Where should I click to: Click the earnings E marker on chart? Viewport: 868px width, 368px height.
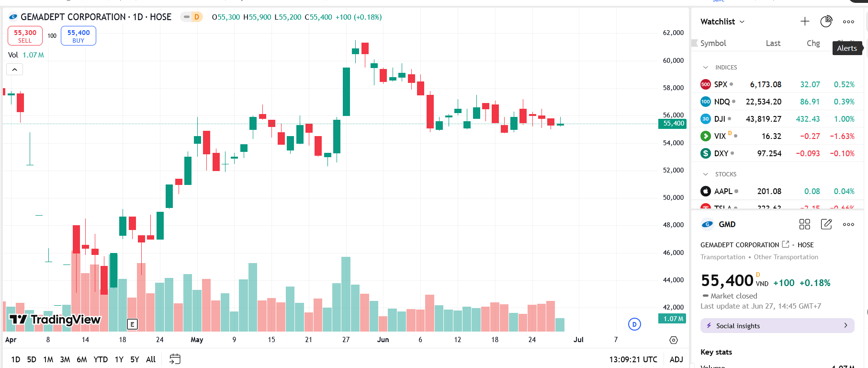click(132, 324)
